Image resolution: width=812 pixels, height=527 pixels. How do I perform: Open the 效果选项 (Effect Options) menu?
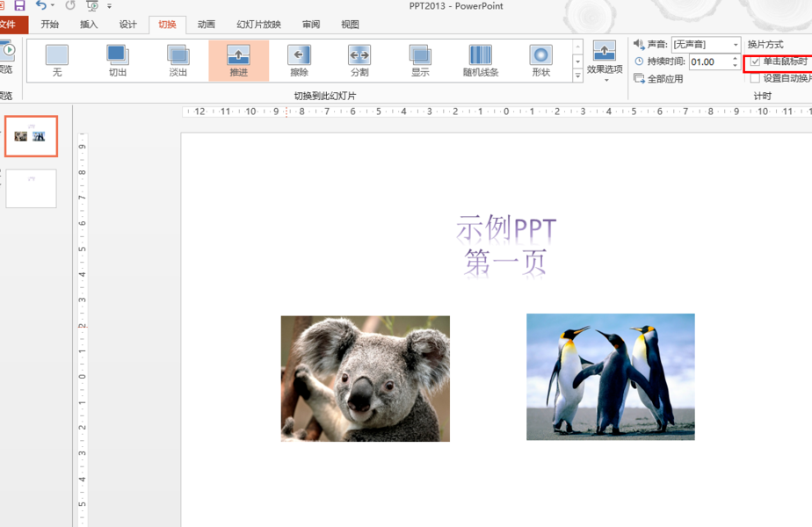604,55
